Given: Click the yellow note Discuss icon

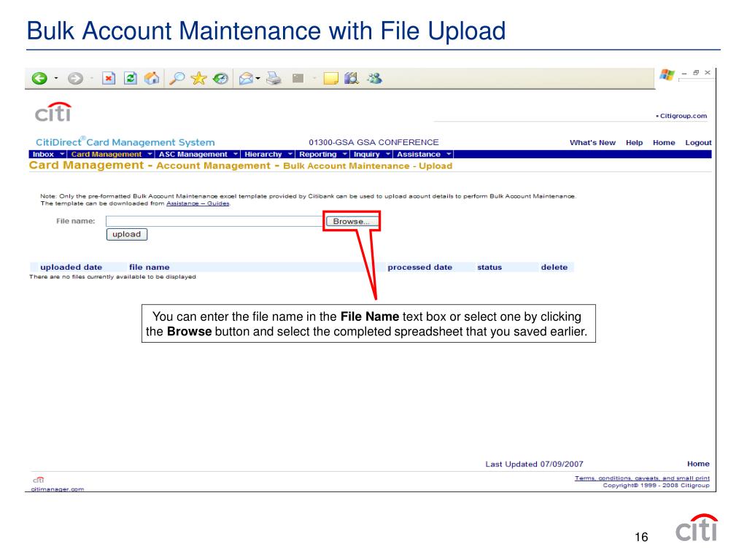Looking at the screenshot, I should click(330, 78).
